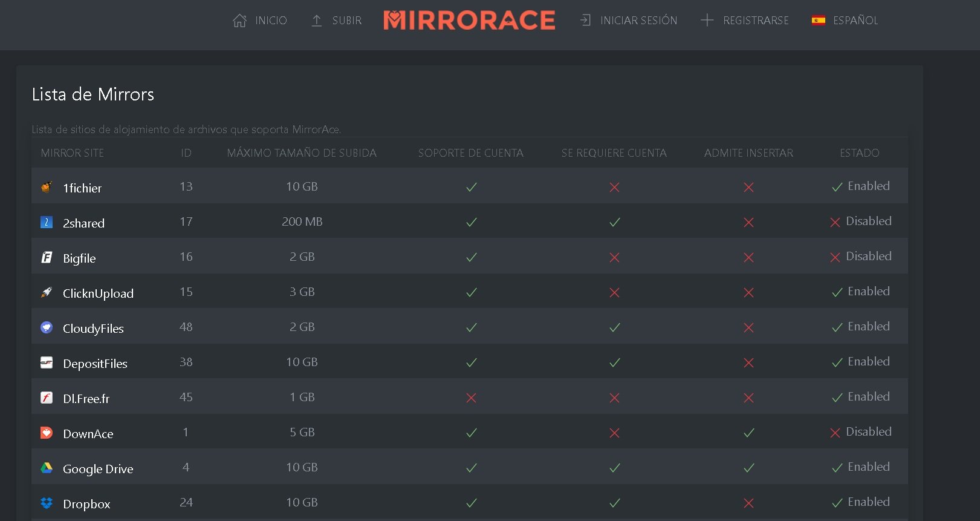Click the Dl.Free.fr mirror name
This screenshot has height=521, width=980.
pyautogui.click(x=86, y=399)
